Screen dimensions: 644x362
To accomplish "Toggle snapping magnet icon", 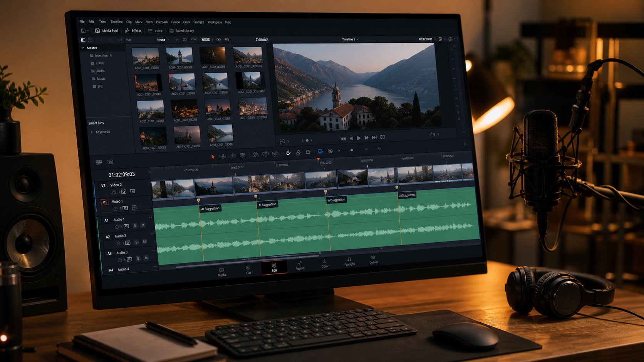I will (288, 153).
